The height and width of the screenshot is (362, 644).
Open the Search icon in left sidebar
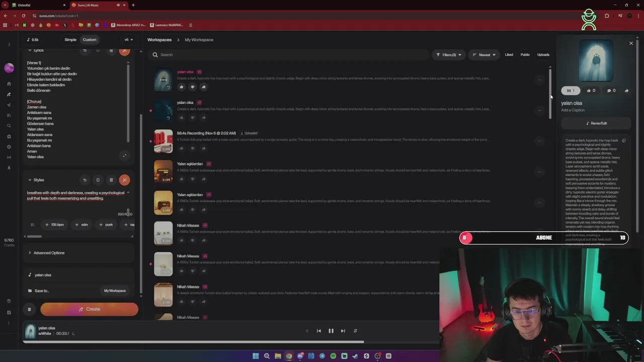[9, 126]
